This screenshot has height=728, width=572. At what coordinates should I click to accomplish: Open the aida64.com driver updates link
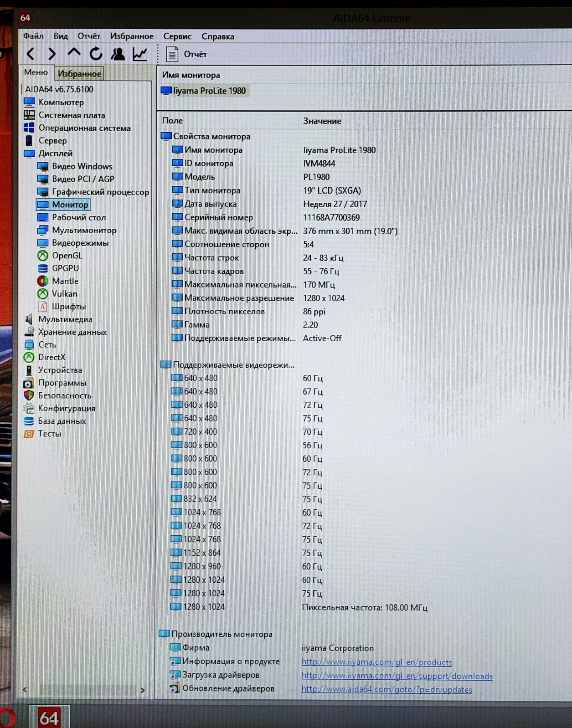tap(386, 689)
